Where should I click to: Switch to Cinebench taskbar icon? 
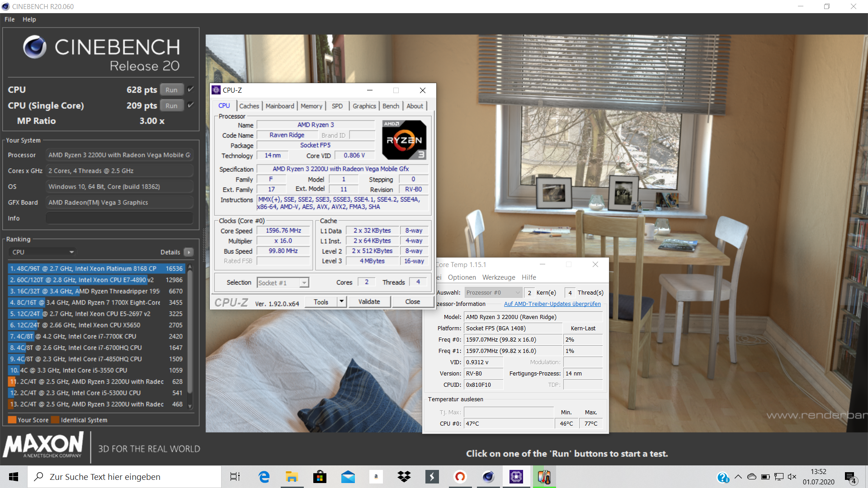[488, 477]
